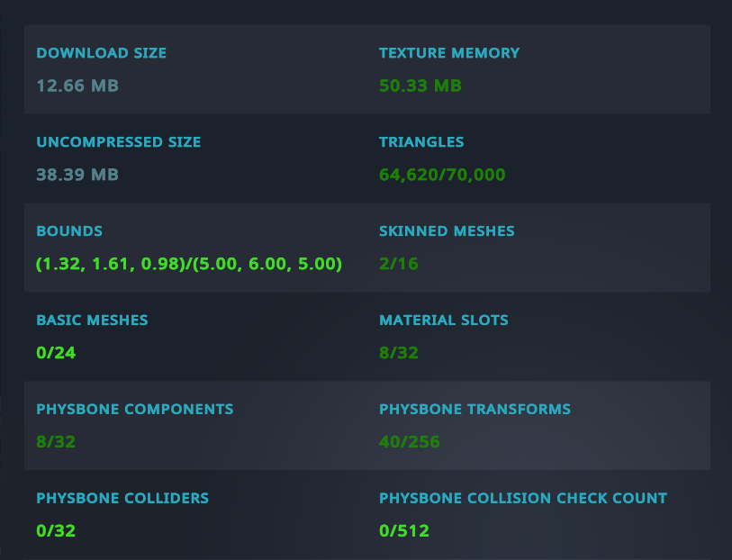Select the UNCOMPRESSED SIZE label
The width and height of the screenshot is (732, 560).
coord(119,142)
